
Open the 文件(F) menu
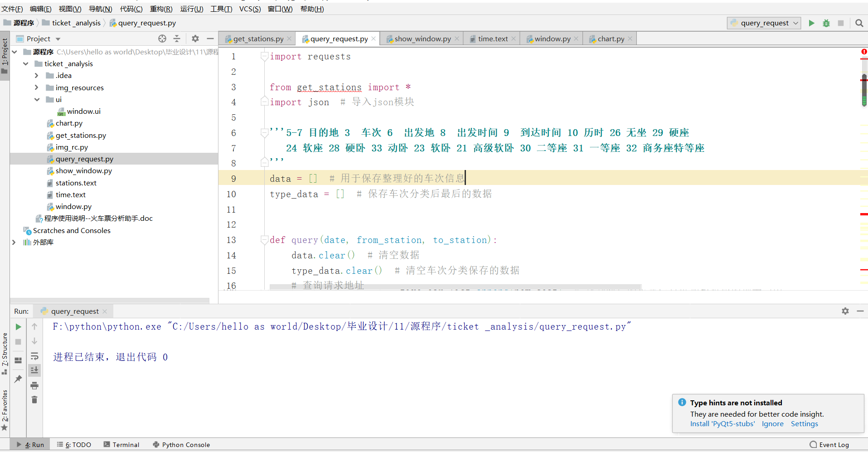(x=12, y=9)
